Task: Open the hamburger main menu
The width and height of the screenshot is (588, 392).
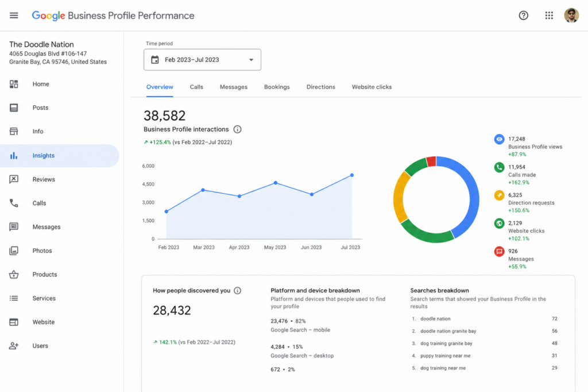Action: (14, 16)
